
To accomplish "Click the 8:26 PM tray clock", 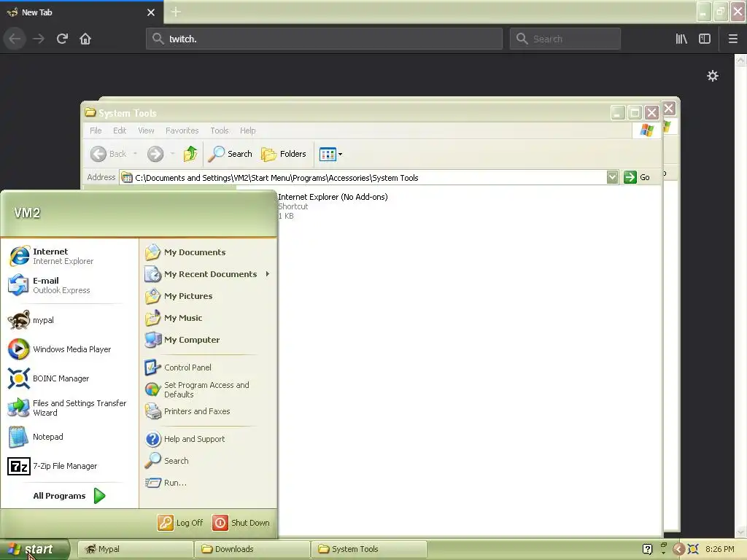I will [719, 549].
